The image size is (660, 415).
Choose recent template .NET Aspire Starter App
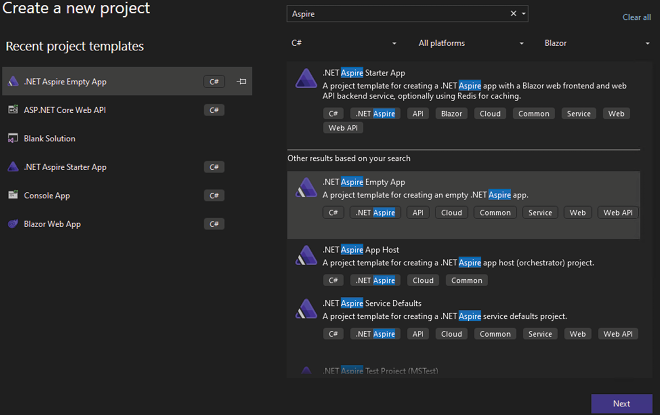click(x=127, y=167)
